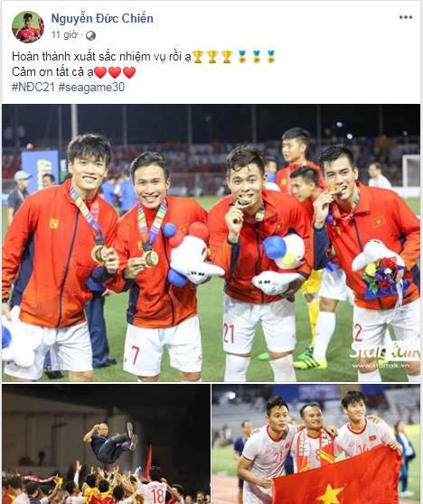Click the watermark logo on the main photo
This screenshot has height=504, width=423.
[384, 356]
